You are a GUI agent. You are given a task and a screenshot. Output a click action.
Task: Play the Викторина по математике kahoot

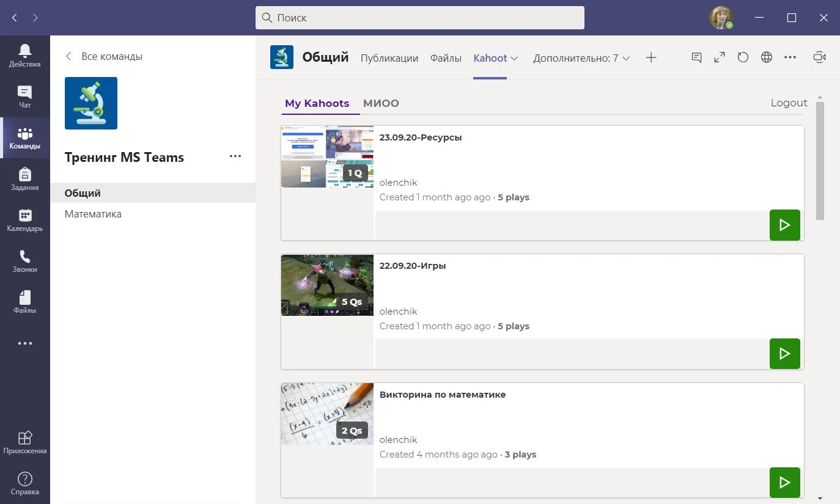pyautogui.click(x=785, y=483)
